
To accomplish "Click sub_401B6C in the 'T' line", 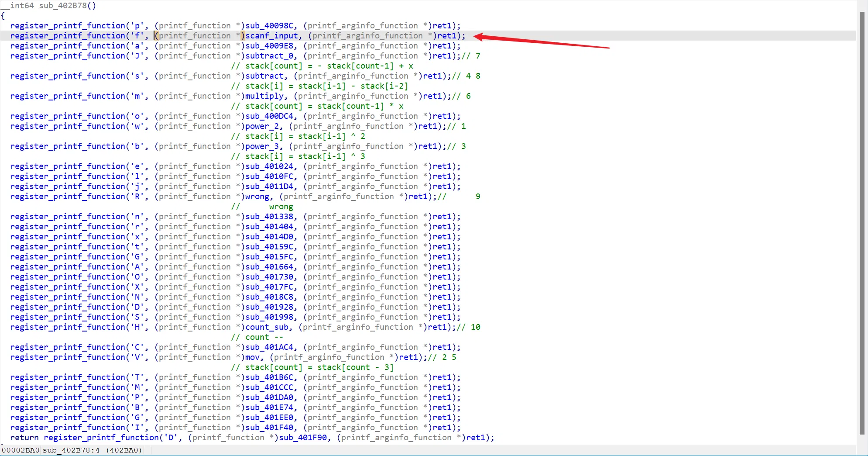I will point(269,377).
